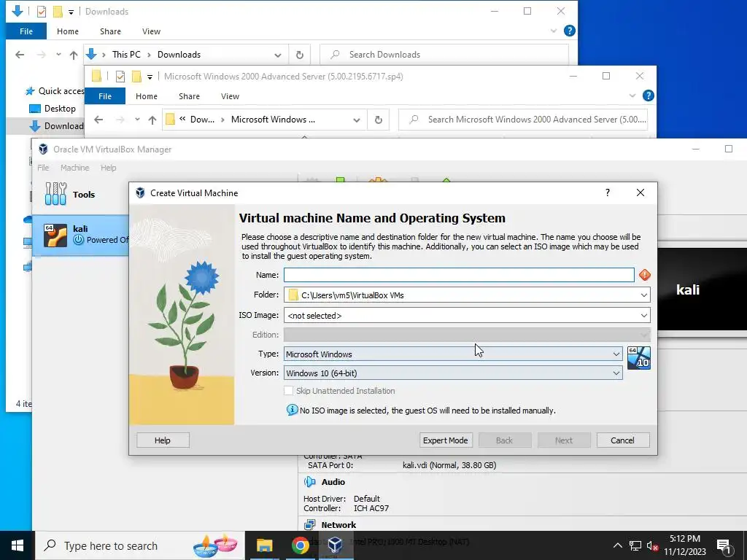Open Help menu in VirtualBox Manager
This screenshot has width=747, height=560.
[108, 168]
